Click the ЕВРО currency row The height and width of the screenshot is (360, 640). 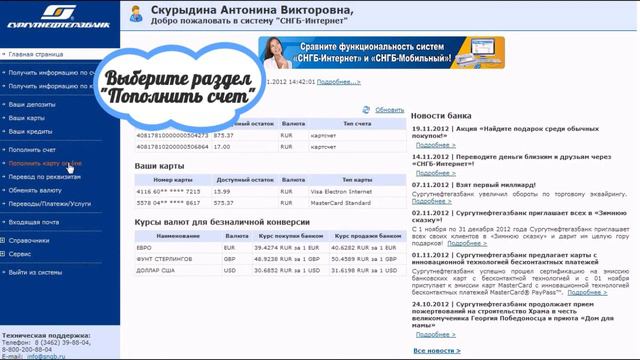point(270,248)
